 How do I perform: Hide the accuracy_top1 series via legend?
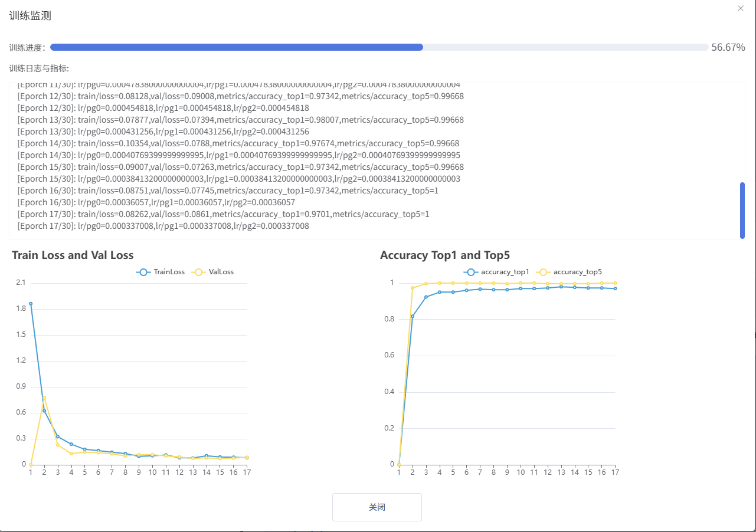tap(497, 272)
